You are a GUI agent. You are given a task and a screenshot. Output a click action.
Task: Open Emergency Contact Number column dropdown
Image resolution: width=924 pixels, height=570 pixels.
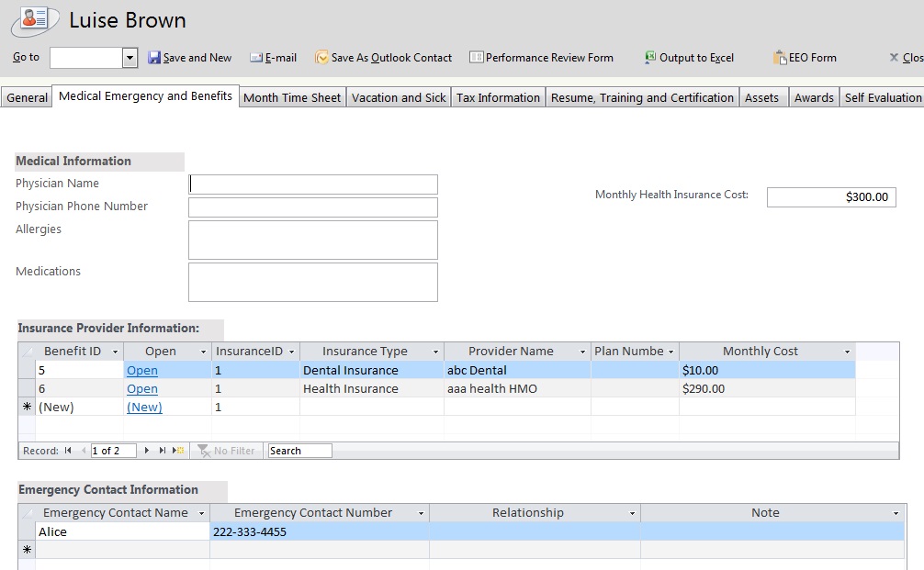coord(421,513)
